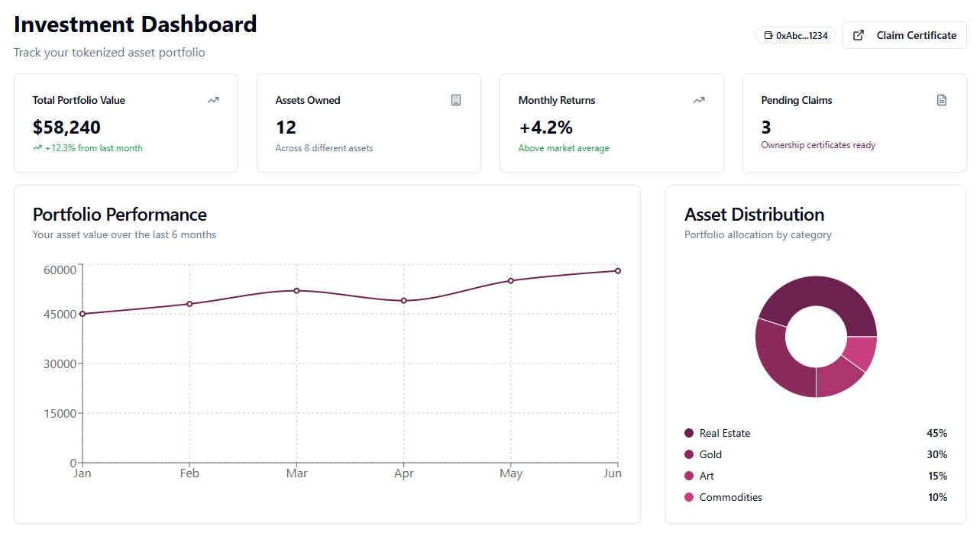Click the building icon on Assets Owned card
Image resolution: width=980 pixels, height=533 pixels.
[456, 100]
